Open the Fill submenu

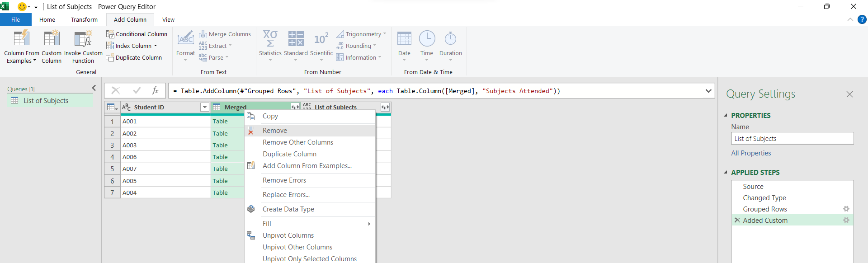(310, 224)
